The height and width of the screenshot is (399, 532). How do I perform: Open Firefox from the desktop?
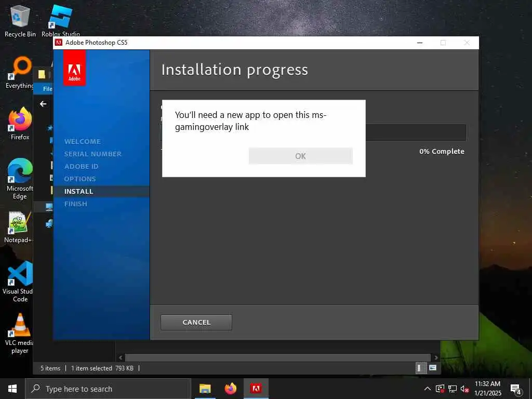20,124
